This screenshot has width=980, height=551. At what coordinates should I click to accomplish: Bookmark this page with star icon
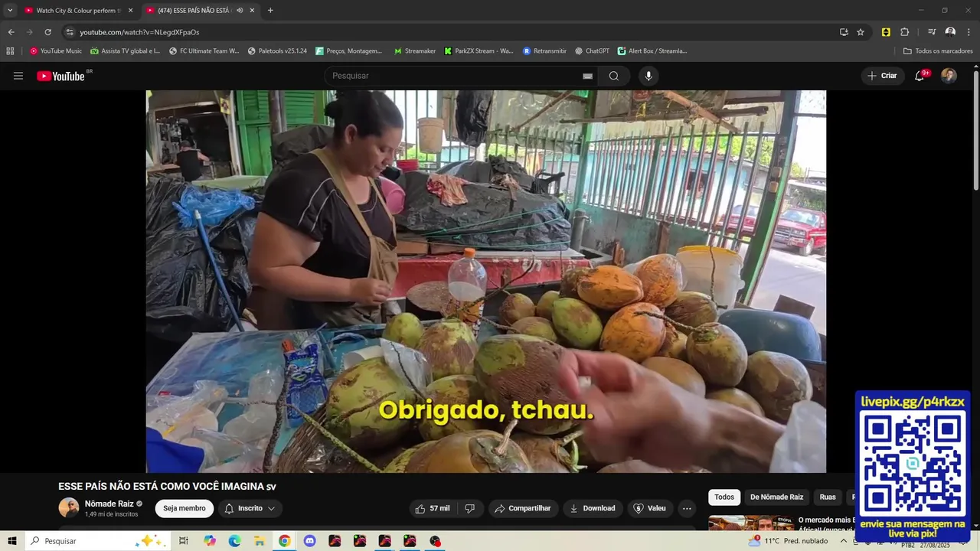(x=861, y=32)
